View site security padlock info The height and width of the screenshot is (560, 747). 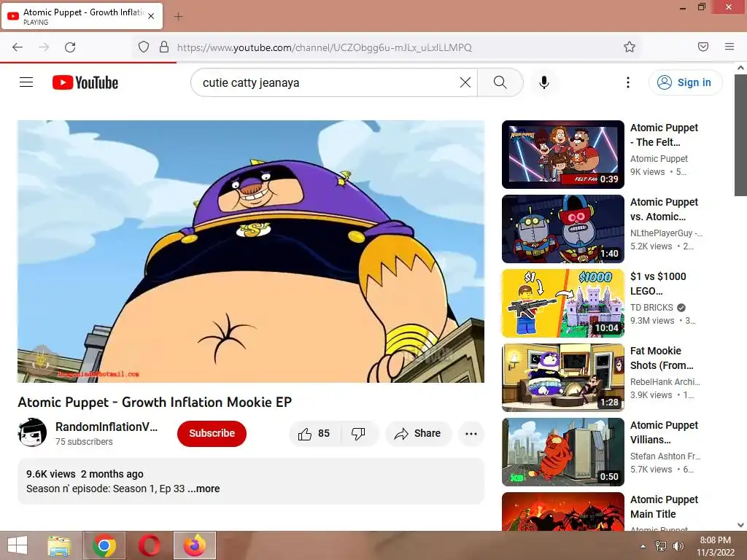click(164, 47)
